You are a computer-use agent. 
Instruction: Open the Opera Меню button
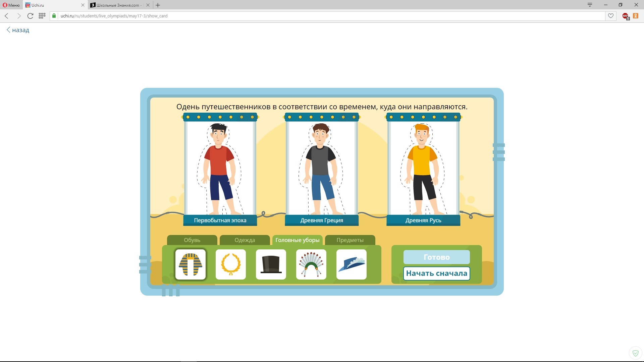click(11, 5)
